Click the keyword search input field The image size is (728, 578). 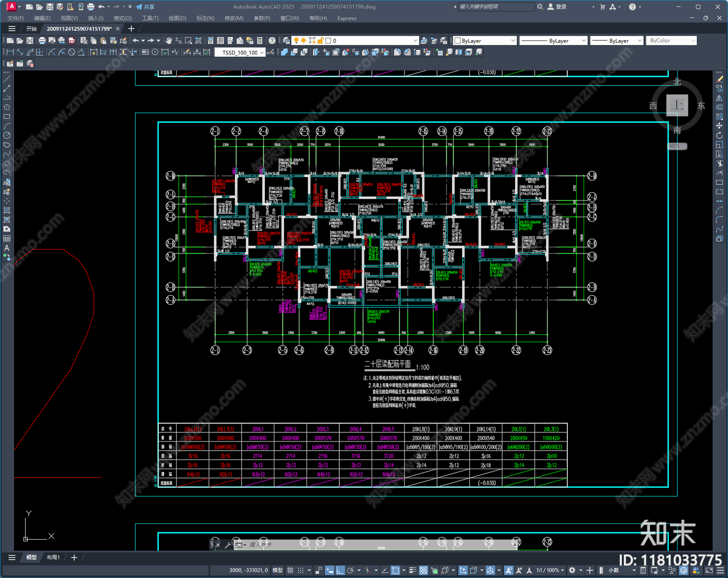click(496, 7)
